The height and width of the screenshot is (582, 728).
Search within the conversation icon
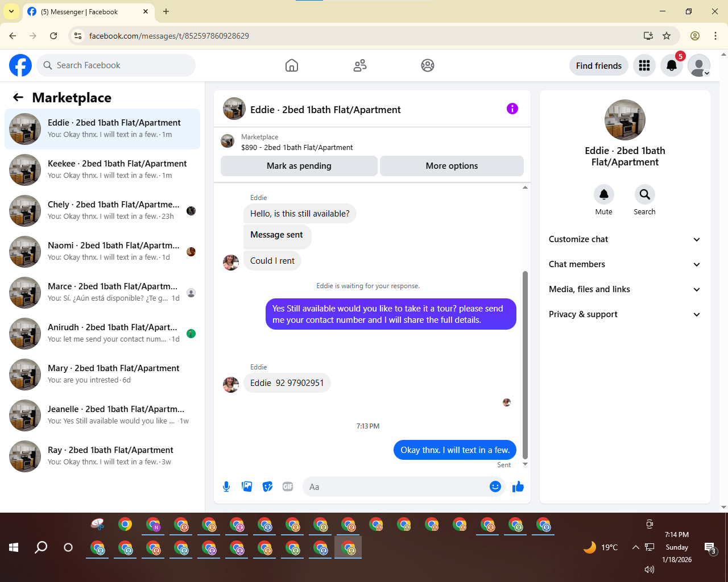pyautogui.click(x=644, y=194)
